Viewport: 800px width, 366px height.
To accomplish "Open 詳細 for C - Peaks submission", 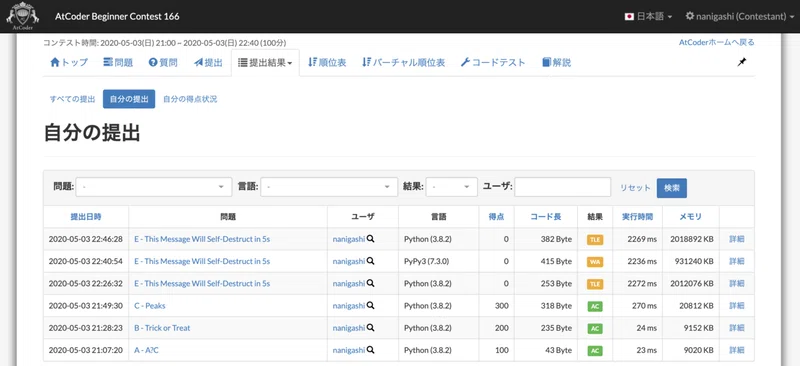I will point(736,306).
